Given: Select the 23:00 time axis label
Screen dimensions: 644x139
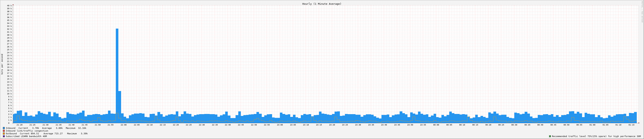Looking at the screenshot, I should 280,125.
